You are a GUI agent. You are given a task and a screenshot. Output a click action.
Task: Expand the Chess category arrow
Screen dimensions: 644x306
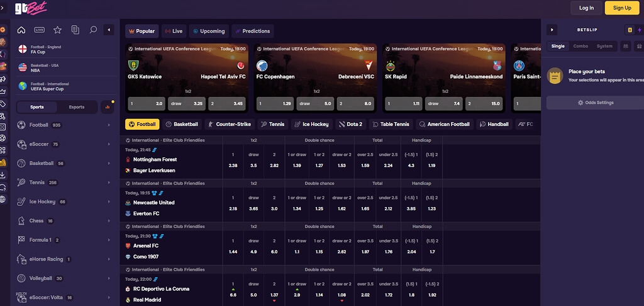(109, 221)
